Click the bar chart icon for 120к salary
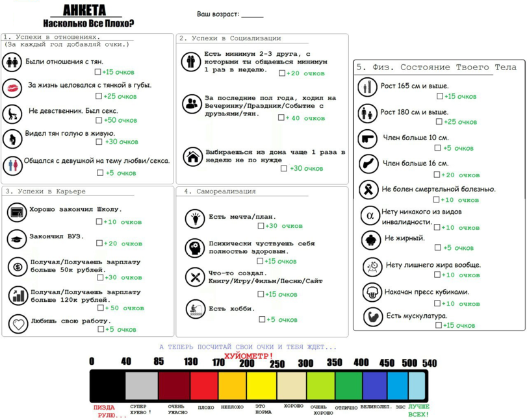This screenshot has width=527, height=420. pyautogui.click(x=18, y=295)
